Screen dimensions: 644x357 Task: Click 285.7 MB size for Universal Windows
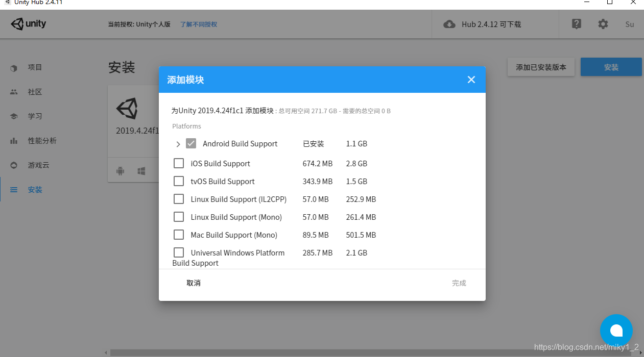coord(318,253)
